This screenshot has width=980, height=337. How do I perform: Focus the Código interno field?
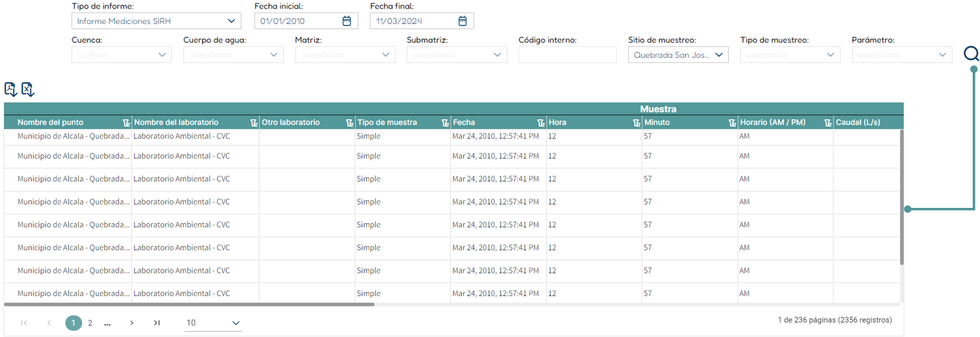point(567,55)
